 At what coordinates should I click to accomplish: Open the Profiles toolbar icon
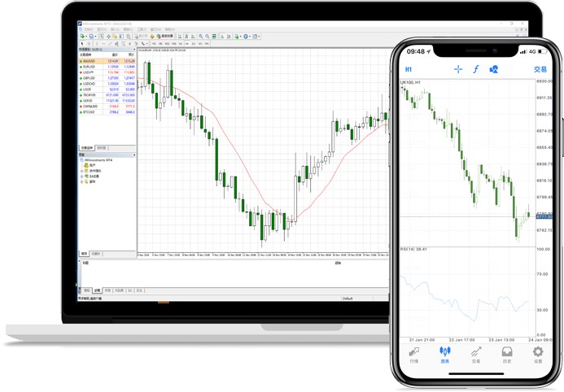tap(91, 37)
